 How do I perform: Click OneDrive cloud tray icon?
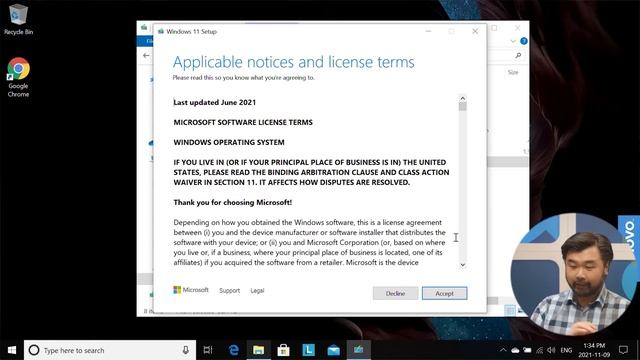click(x=515, y=350)
